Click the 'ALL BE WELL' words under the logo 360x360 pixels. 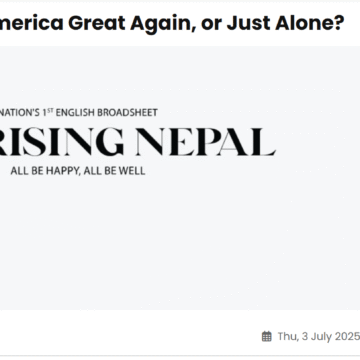114,171
